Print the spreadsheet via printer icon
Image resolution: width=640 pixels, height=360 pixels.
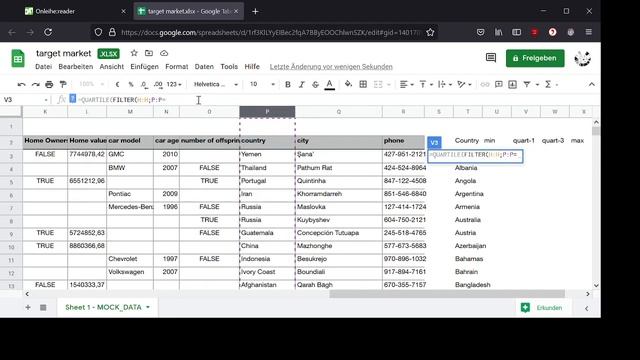[x=49, y=84]
